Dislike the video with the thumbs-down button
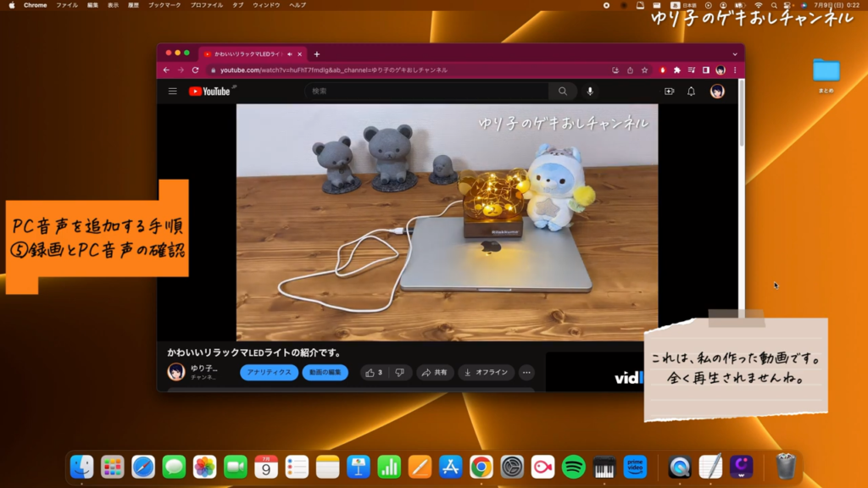 tap(400, 373)
